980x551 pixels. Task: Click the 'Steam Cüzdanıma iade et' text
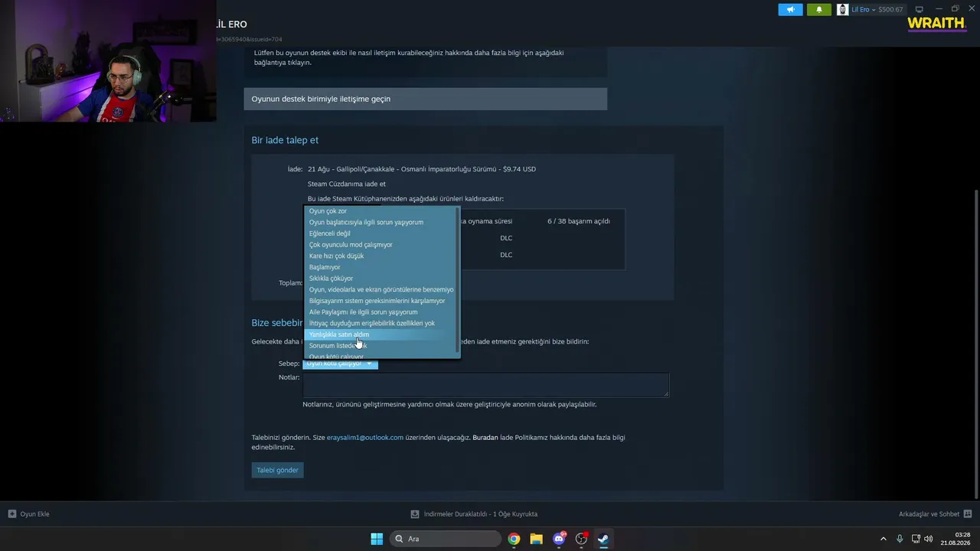[346, 184]
